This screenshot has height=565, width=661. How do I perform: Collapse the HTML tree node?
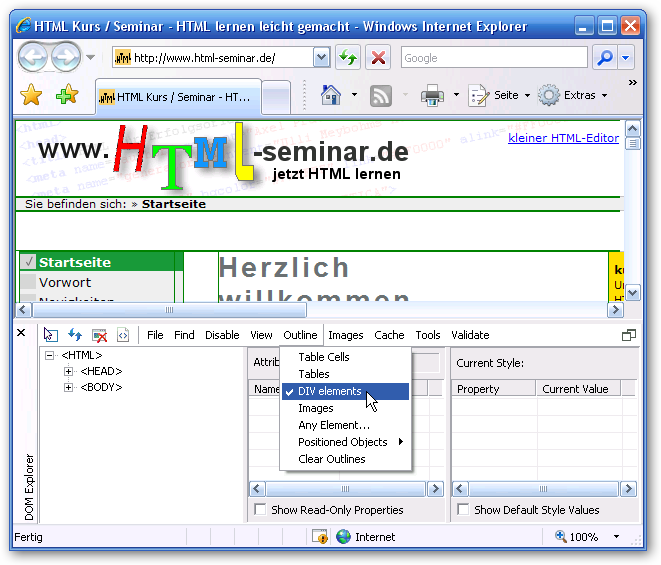(x=49, y=355)
